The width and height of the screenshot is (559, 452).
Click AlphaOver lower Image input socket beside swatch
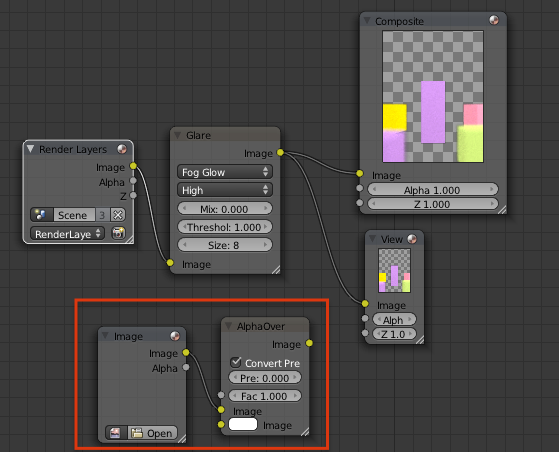pos(221,425)
